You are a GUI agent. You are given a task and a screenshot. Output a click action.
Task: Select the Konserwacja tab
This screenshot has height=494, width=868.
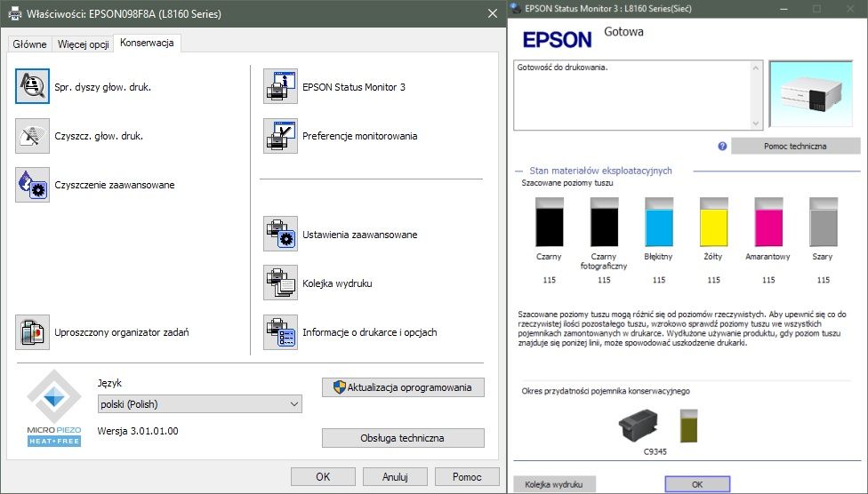tap(147, 43)
